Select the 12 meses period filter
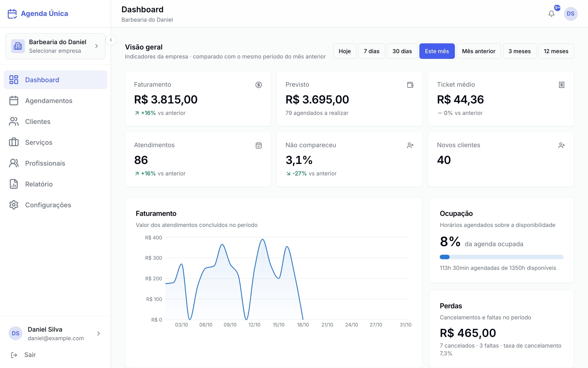 556,51
